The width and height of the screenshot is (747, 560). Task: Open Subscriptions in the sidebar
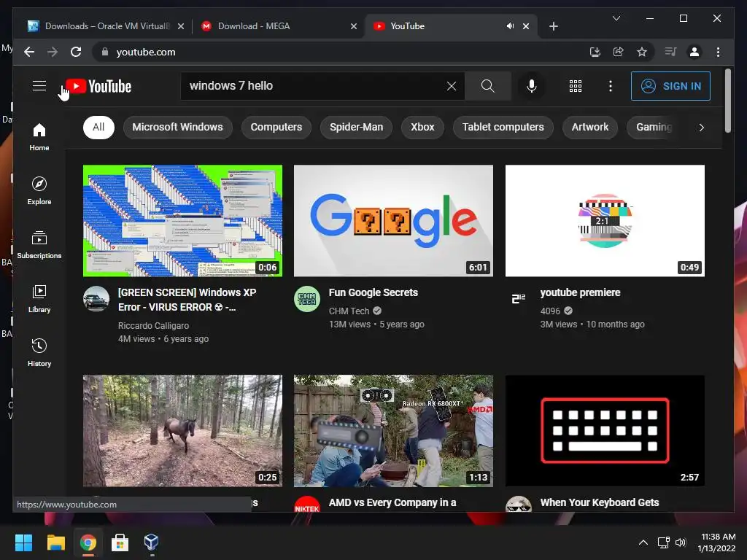pos(39,245)
